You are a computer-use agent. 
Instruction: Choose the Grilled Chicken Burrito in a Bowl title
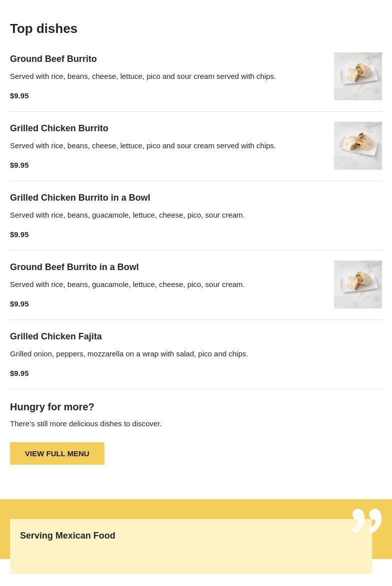(80, 198)
